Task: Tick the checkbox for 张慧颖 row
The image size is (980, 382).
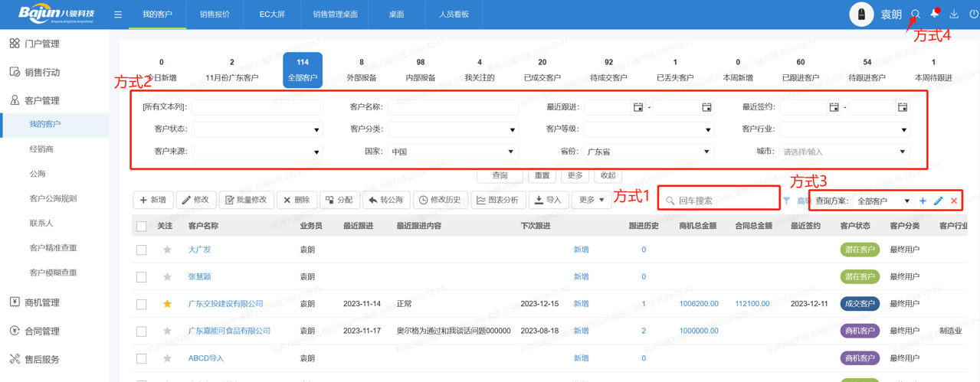Action: pos(142,277)
